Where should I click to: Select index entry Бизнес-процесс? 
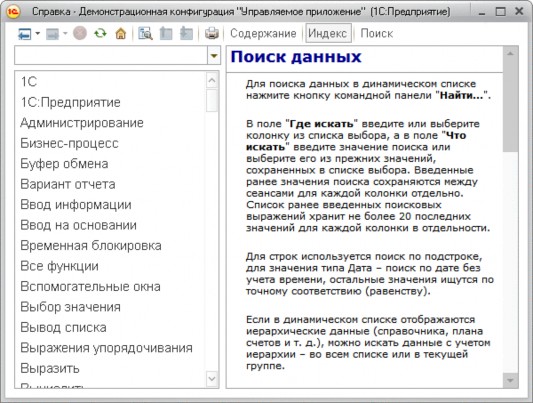69,143
